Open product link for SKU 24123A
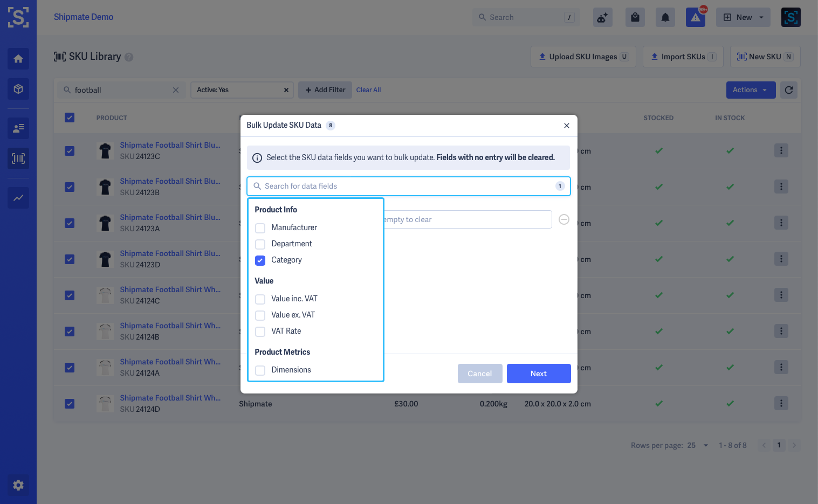This screenshot has width=818, height=504. (170, 217)
